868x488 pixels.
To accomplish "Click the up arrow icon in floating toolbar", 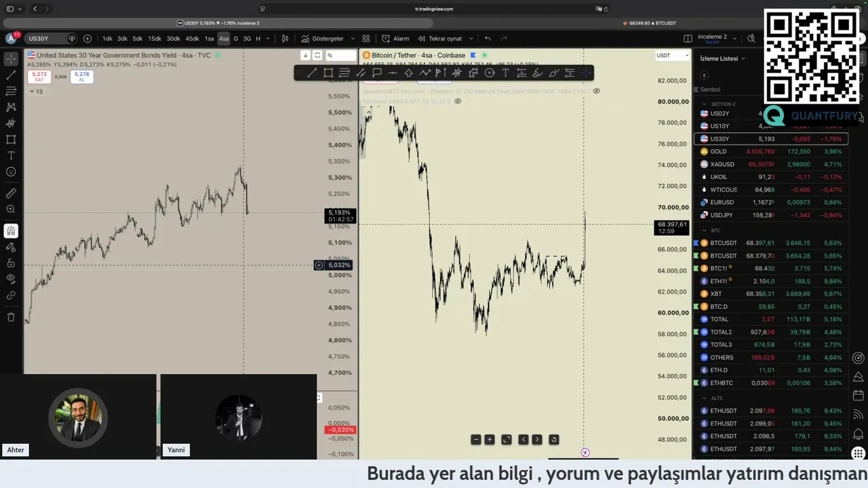I will click(x=408, y=73).
